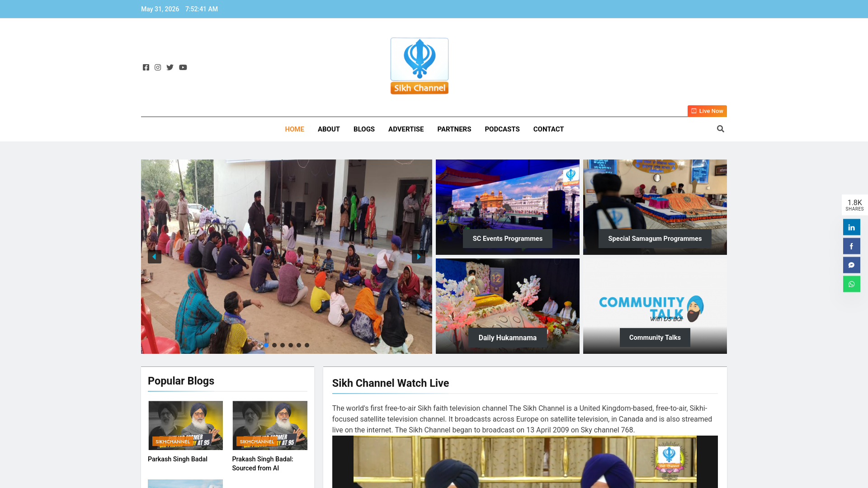Image resolution: width=868 pixels, height=488 pixels.
Task: Share via LinkedIn sidebar icon
Action: click(x=851, y=227)
